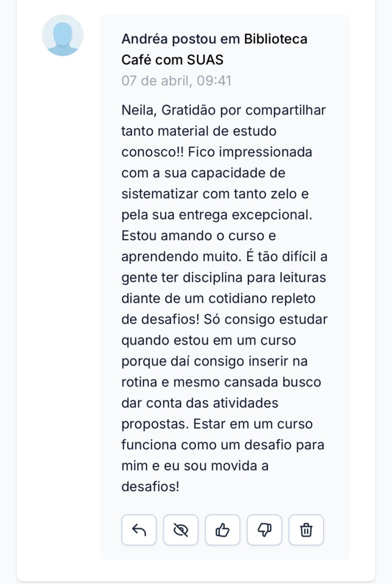The height and width of the screenshot is (584, 392).
Task: Click the final word 'desafios!' of the message
Action: pyautogui.click(x=150, y=486)
